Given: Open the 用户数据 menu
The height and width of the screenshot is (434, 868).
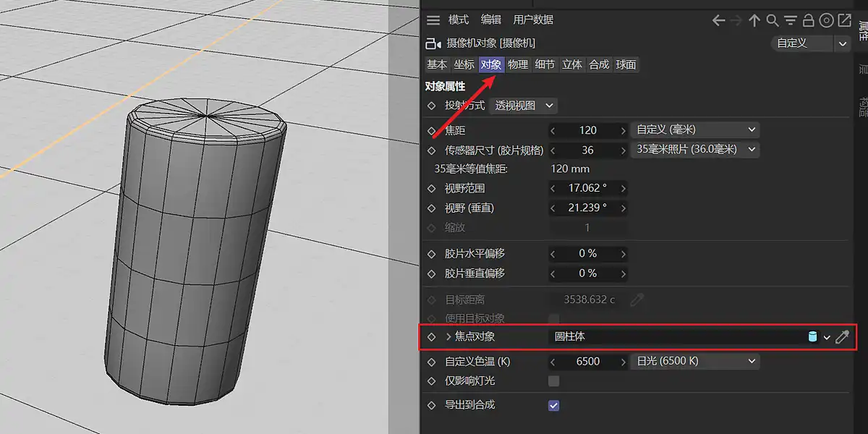Looking at the screenshot, I should (x=532, y=20).
